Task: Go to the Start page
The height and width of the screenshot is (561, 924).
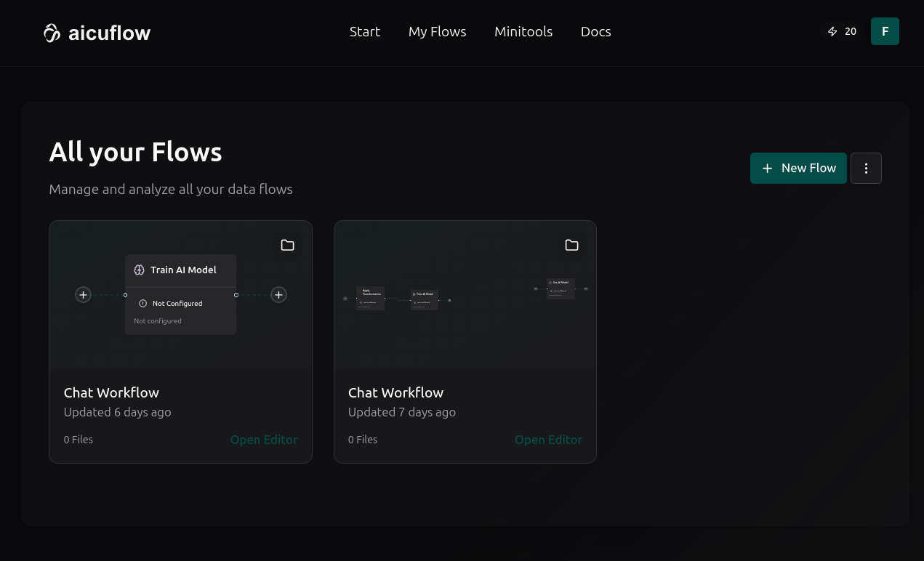Action: tap(364, 32)
